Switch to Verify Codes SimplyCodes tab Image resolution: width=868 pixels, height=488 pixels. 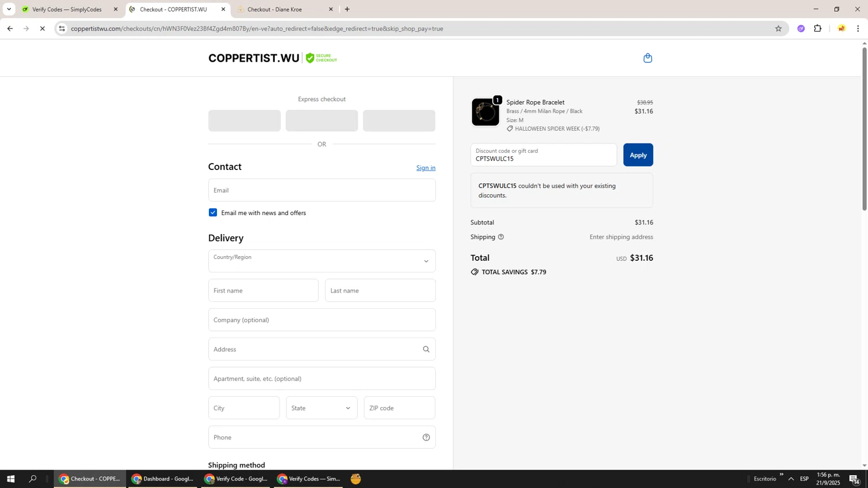pyautogui.click(x=67, y=9)
